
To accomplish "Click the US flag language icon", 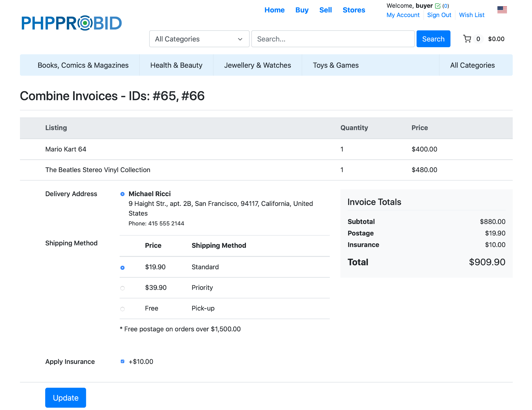I will 502,10.
